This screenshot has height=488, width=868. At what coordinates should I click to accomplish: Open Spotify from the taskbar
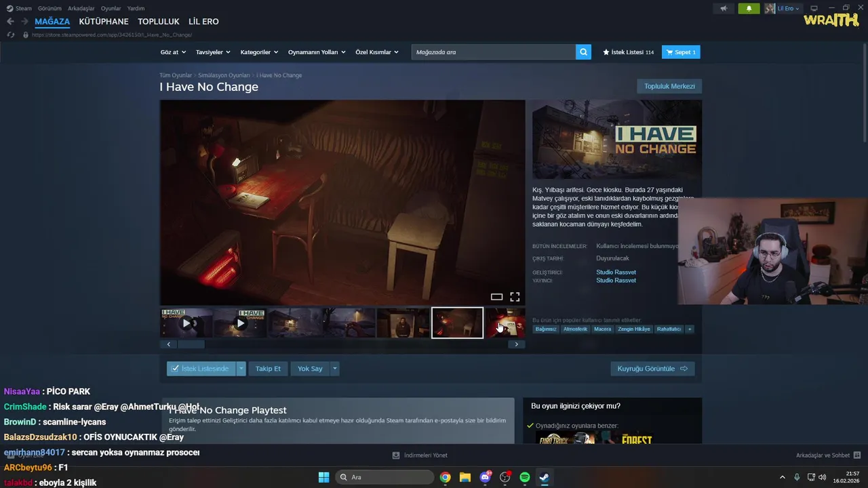(524, 477)
